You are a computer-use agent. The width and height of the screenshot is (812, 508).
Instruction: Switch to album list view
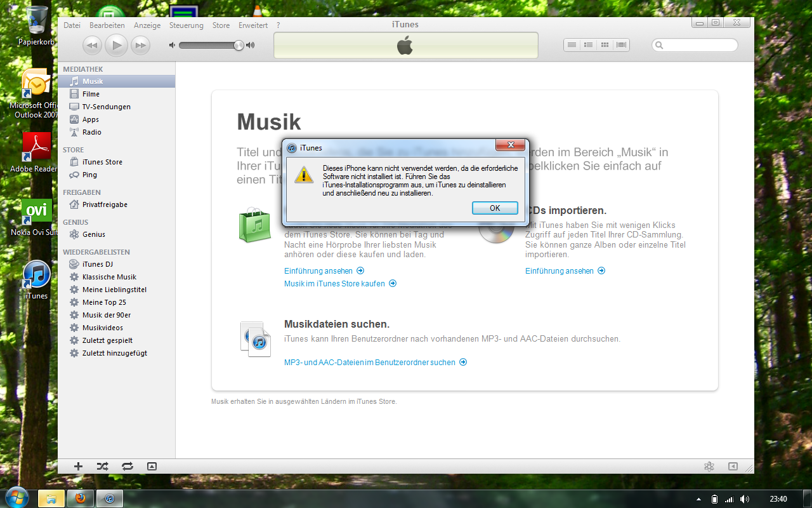[588, 44]
